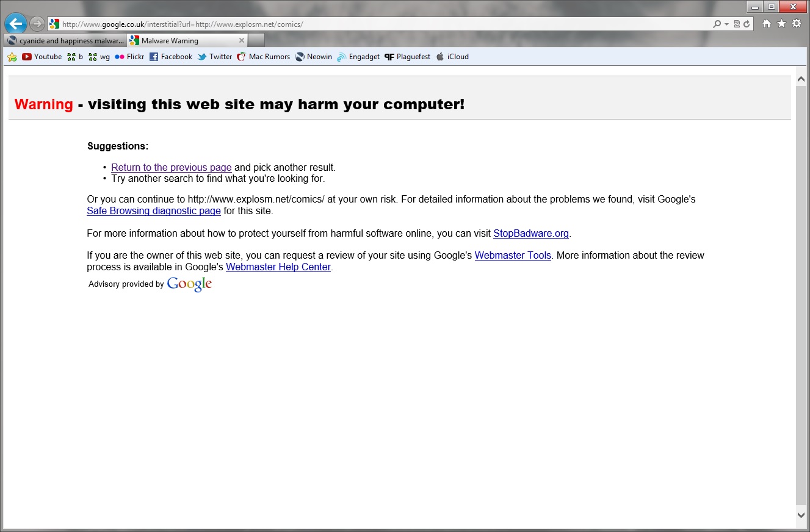Image resolution: width=810 pixels, height=532 pixels.
Task: Click the Google site icon in address bar
Action: point(54,24)
